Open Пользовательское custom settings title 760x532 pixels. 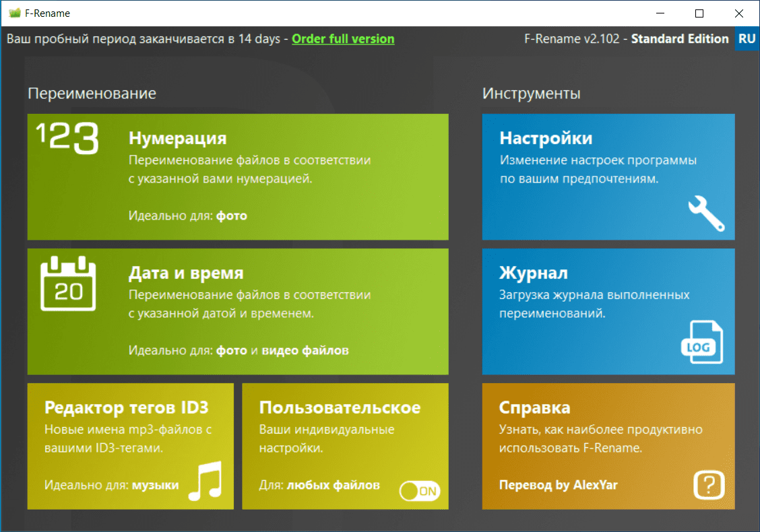click(x=340, y=407)
